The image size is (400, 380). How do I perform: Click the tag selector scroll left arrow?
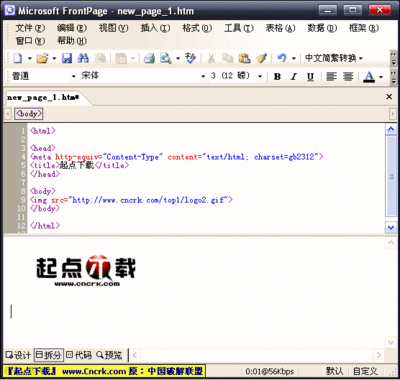click(8, 114)
